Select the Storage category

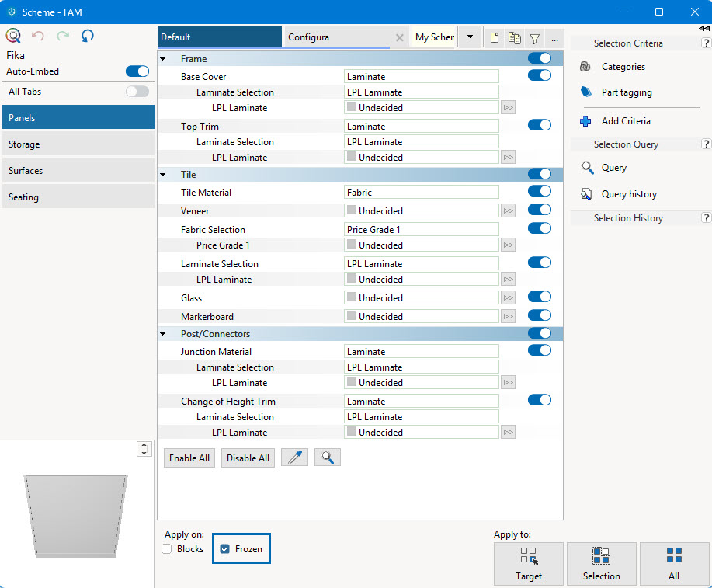[78, 144]
